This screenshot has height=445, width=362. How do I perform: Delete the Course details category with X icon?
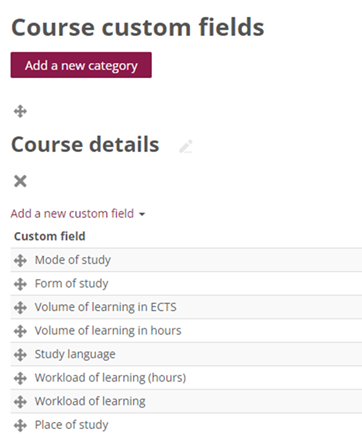pyautogui.click(x=20, y=181)
